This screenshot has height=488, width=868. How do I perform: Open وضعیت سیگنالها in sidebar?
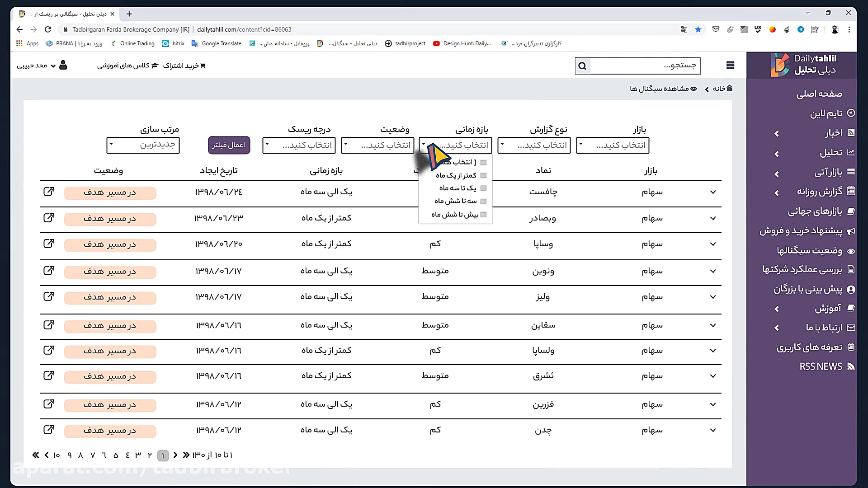[x=809, y=250]
